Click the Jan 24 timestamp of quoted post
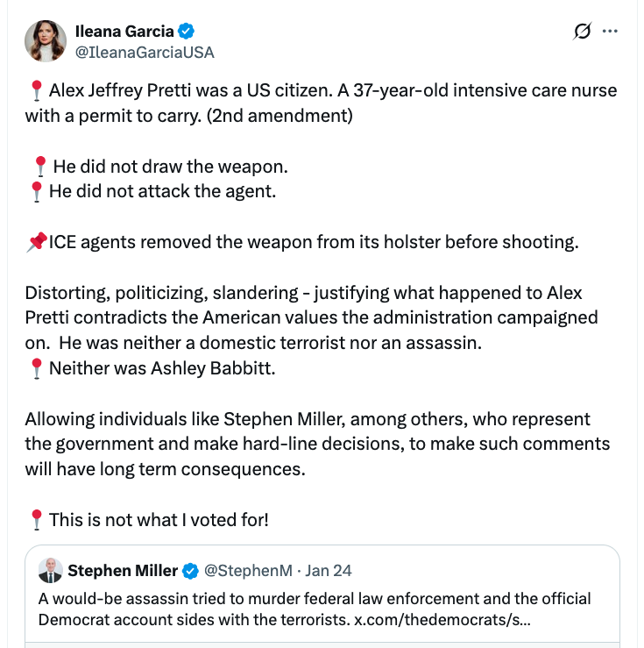This screenshot has width=644, height=648. tap(329, 570)
